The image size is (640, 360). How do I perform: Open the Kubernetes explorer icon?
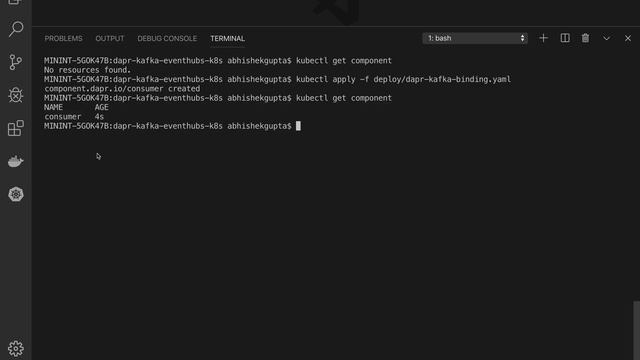point(16,194)
